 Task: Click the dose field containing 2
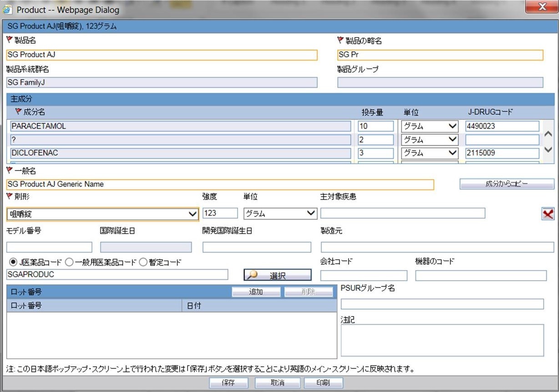tap(376, 140)
